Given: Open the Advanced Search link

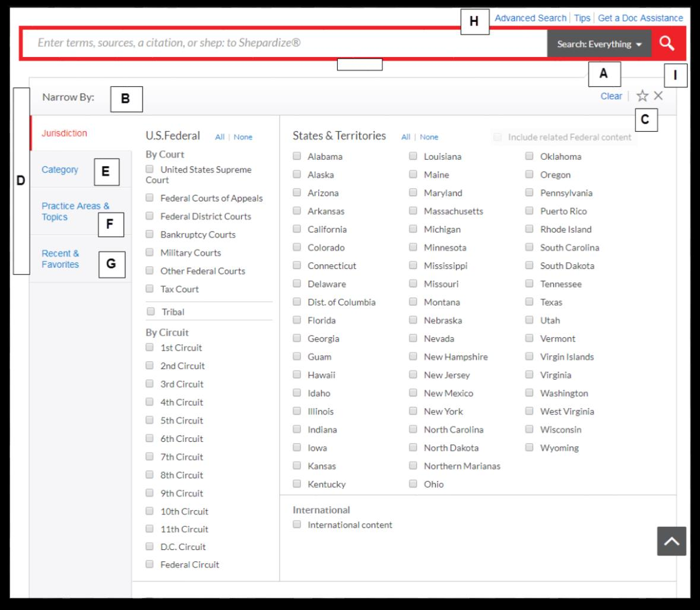Looking at the screenshot, I should (530, 18).
